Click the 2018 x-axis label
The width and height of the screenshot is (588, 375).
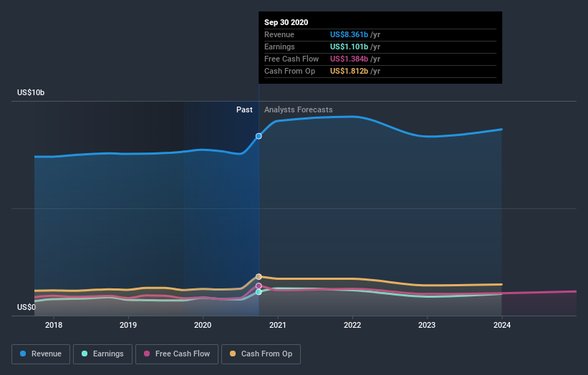tap(54, 325)
